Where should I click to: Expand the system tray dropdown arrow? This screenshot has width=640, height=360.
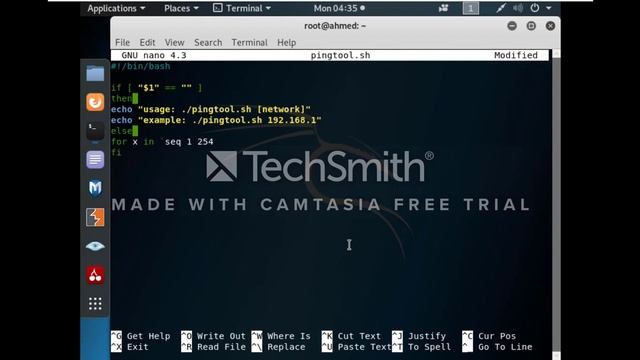pyautogui.click(x=549, y=8)
